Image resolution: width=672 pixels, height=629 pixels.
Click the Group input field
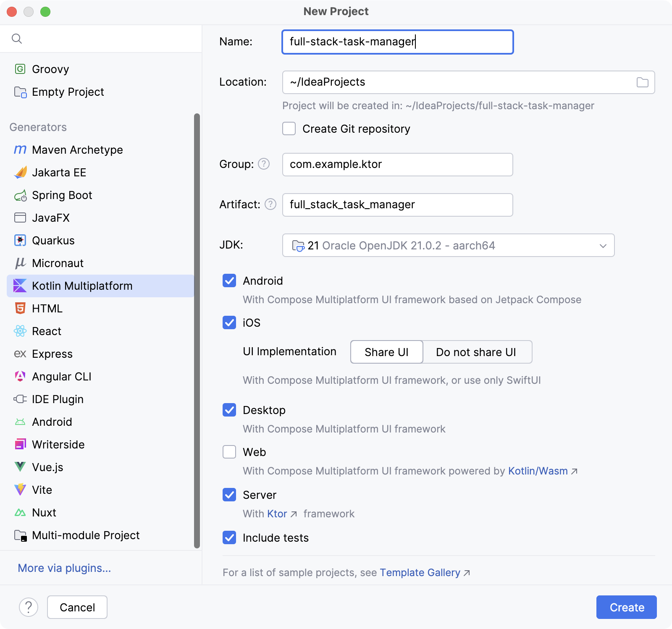pos(398,165)
